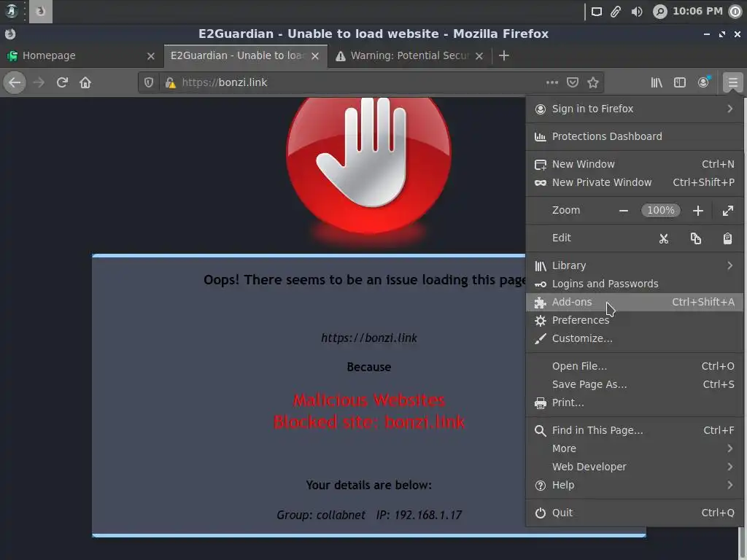This screenshot has width=747, height=560.
Task: Open the system volume icon
Action: click(x=636, y=12)
